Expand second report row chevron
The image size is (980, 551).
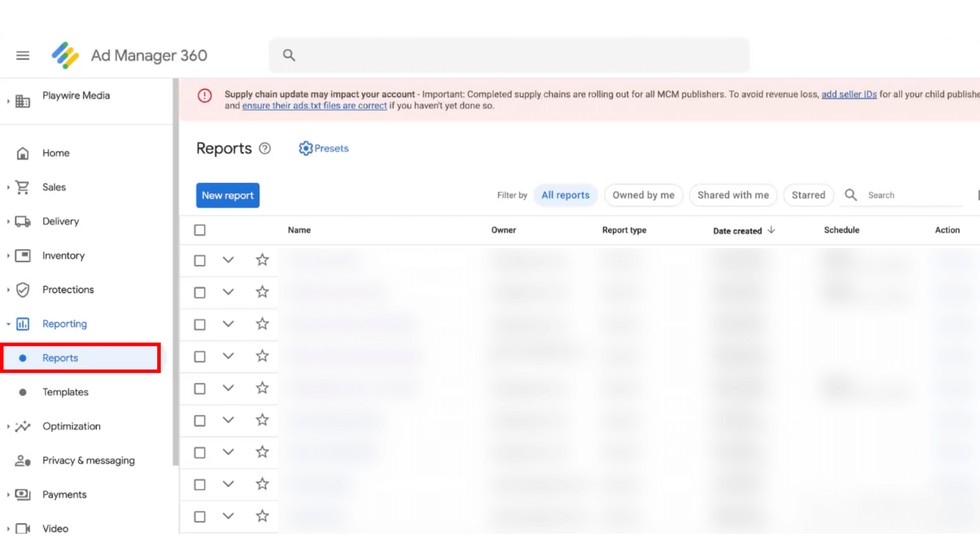[228, 292]
